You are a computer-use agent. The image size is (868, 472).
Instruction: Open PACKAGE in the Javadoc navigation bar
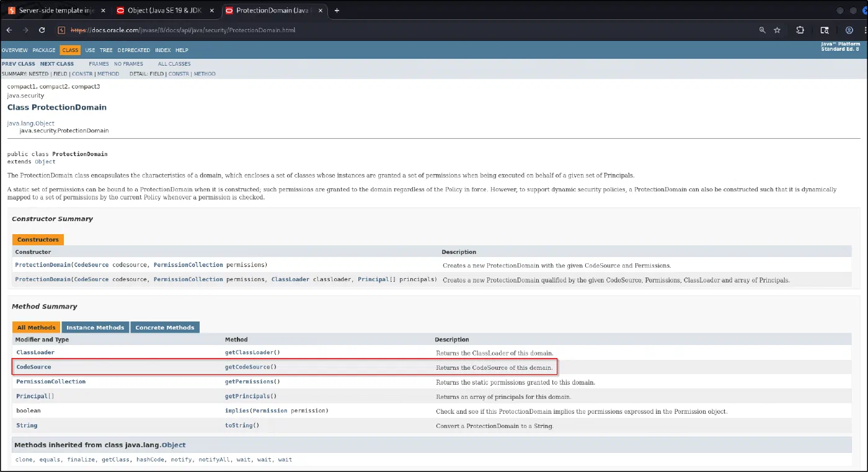(x=44, y=50)
